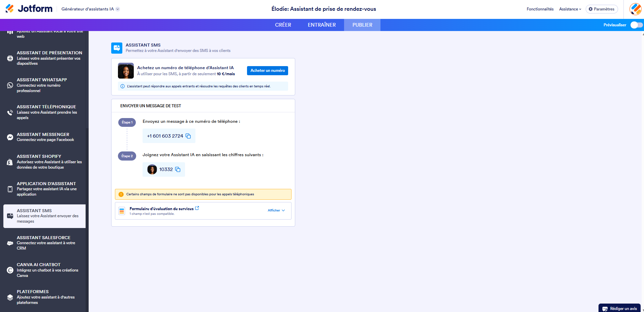This screenshot has height=312, width=644.
Task: Open Formulaire d'évaluation de services external link
Action: (197, 208)
